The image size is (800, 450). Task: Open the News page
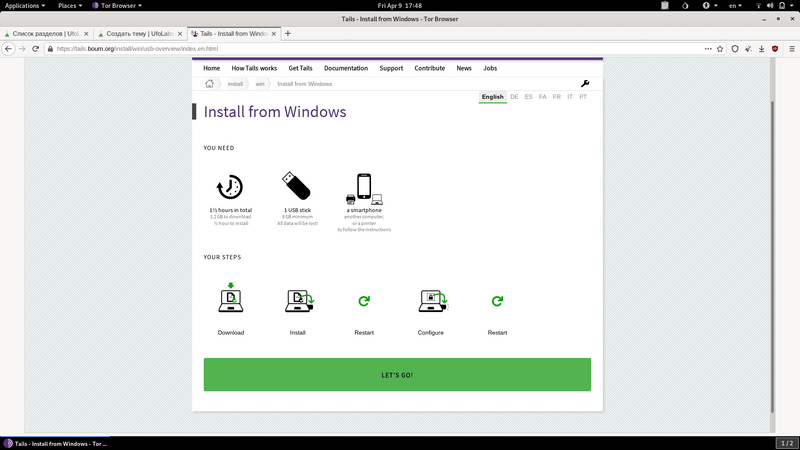point(464,68)
